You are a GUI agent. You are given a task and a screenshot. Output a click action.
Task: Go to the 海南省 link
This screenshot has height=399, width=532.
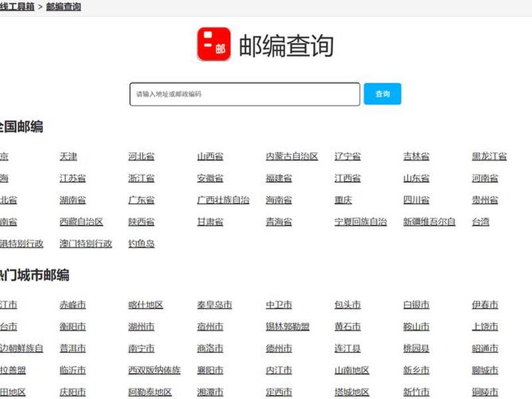coord(279,200)
